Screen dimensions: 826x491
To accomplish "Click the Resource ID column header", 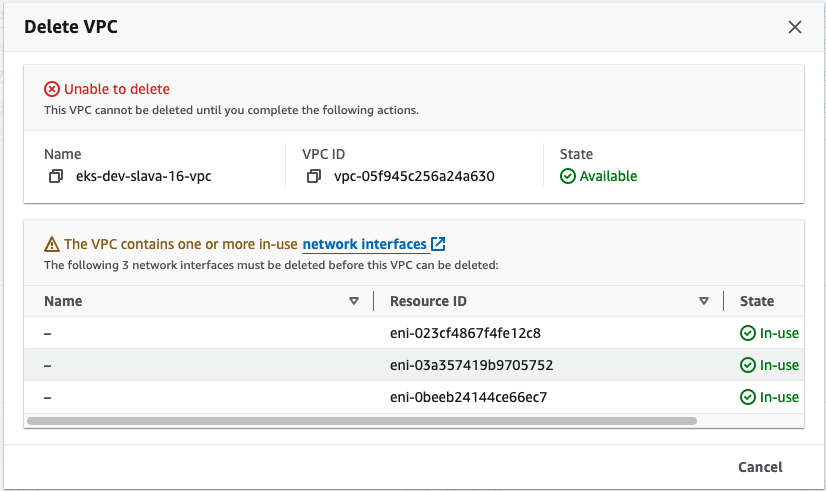I will [x=428, y=301].
